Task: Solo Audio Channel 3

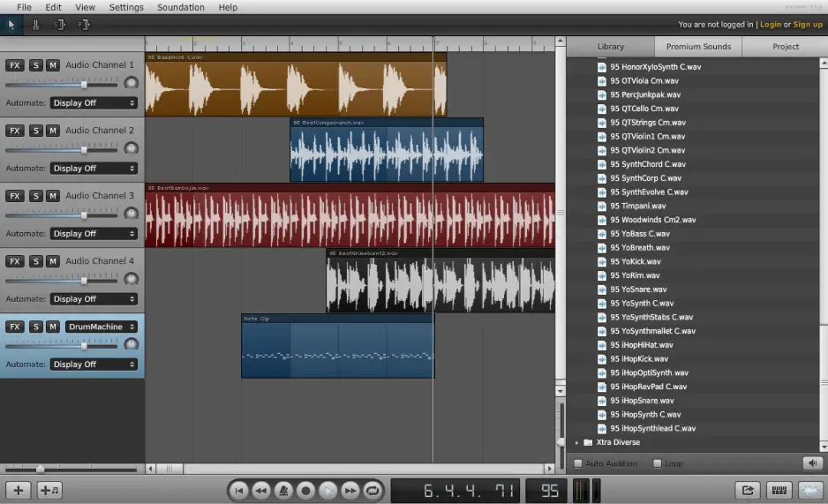Action: point(36,196)
